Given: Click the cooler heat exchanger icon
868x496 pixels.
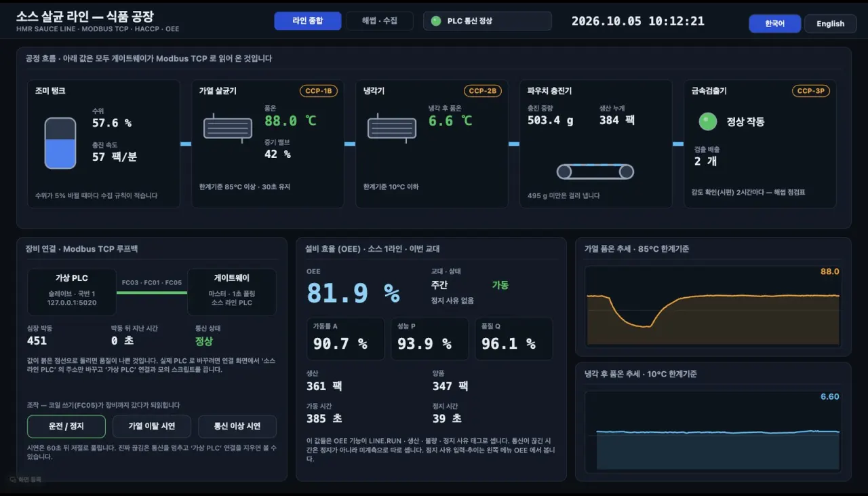Looking at the screenshot, I should (x=392, y=128).
